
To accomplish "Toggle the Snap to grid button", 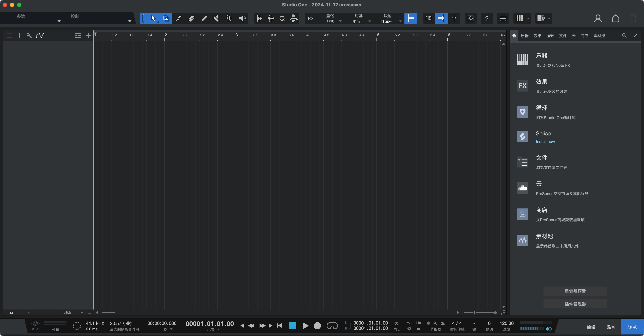I will click(410, 19).
